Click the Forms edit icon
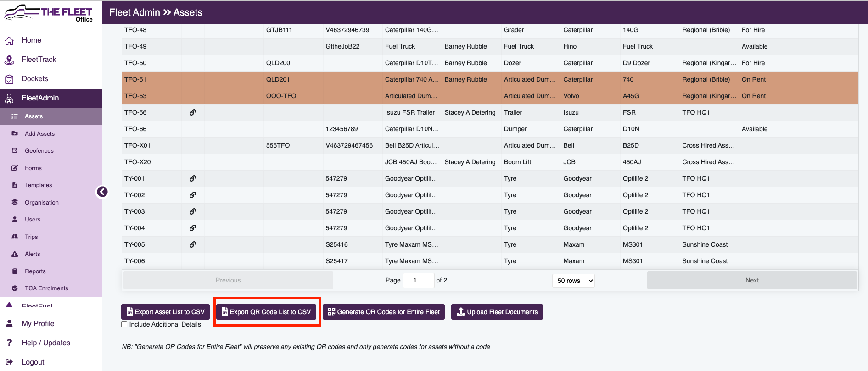This screenshot has width=868, height=371. (x=15, y=168)
